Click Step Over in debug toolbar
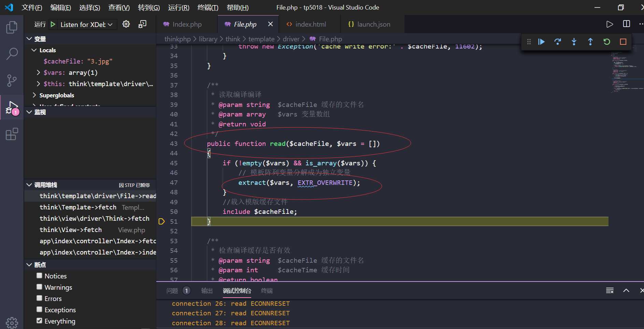Image resolution: width=644 pixels, height=329 pixels. 558,42
